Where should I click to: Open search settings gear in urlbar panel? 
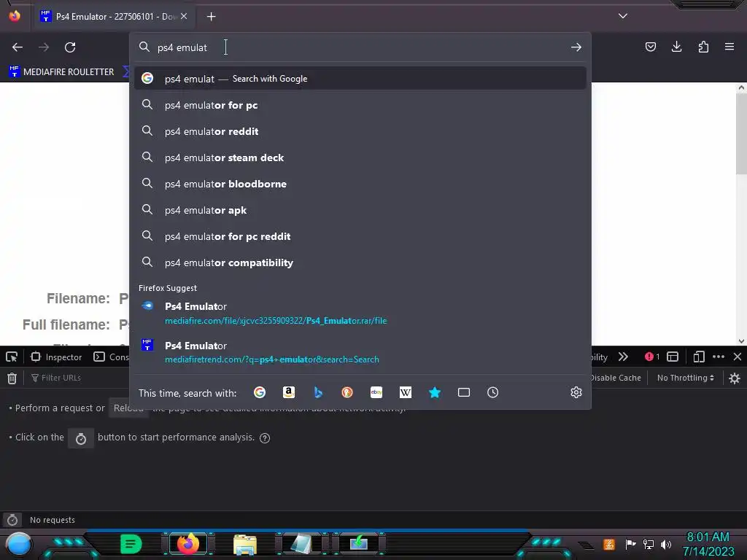[576, 392]
